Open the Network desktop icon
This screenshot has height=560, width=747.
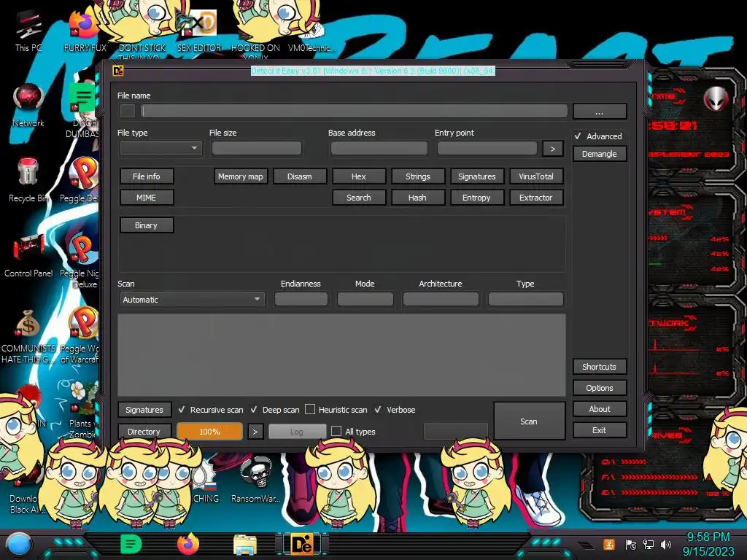click(x=28, y=105)
